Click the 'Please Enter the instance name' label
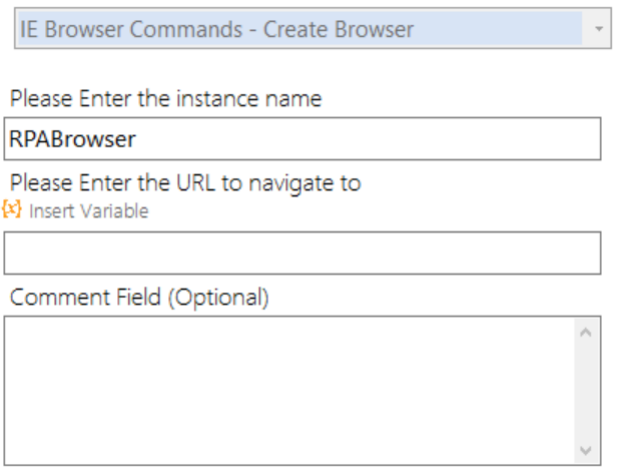618x474 pixels. click(166, 99)
